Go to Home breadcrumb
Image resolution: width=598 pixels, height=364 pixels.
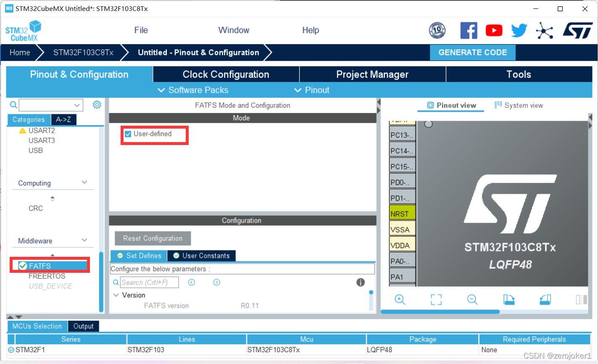tap(20, 53)
